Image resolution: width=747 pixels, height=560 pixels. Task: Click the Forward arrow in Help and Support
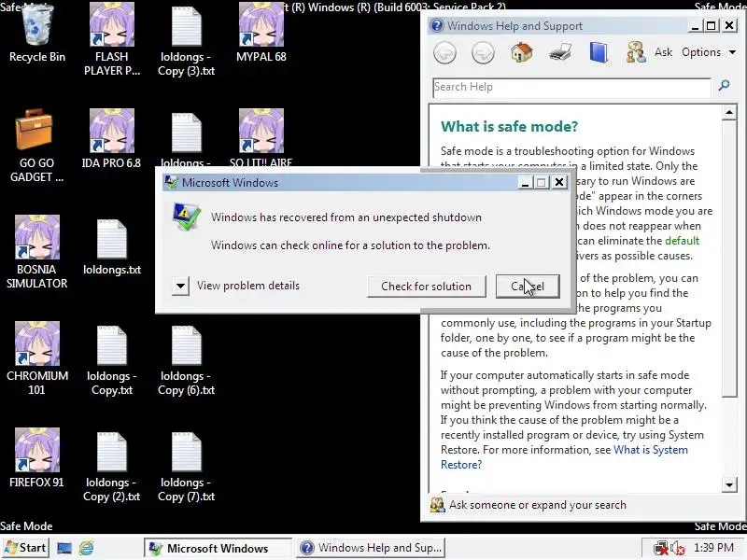click(x=483, y=52)
